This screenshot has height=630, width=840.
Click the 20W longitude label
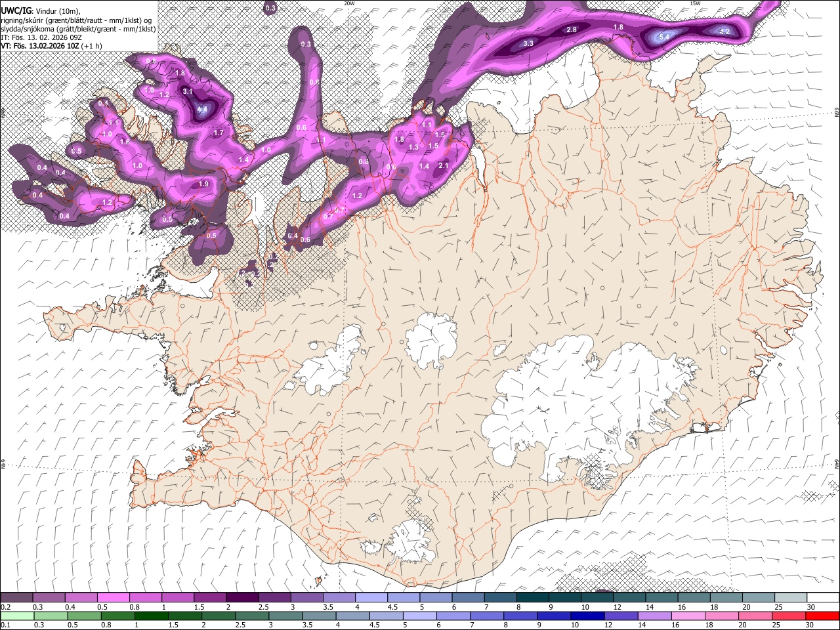349,3
